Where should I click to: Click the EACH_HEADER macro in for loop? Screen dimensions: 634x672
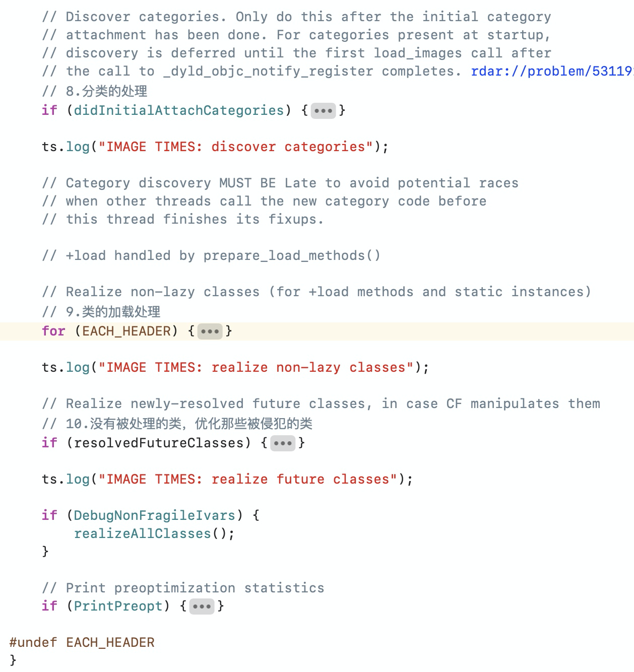126,331
